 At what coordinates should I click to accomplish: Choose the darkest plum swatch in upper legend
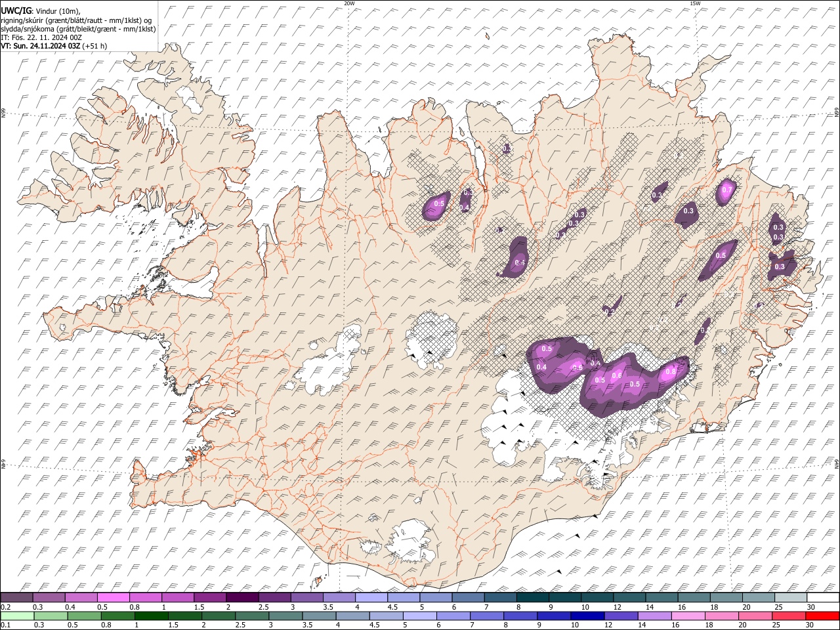[241, 598]
